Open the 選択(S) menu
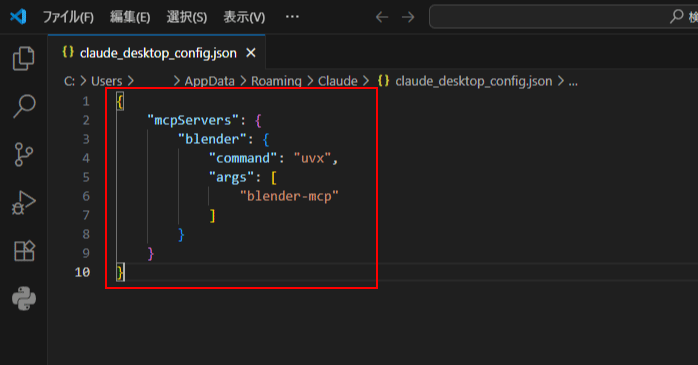The height and width of the screenshot is (365, 698). click(x=187, y=17)
